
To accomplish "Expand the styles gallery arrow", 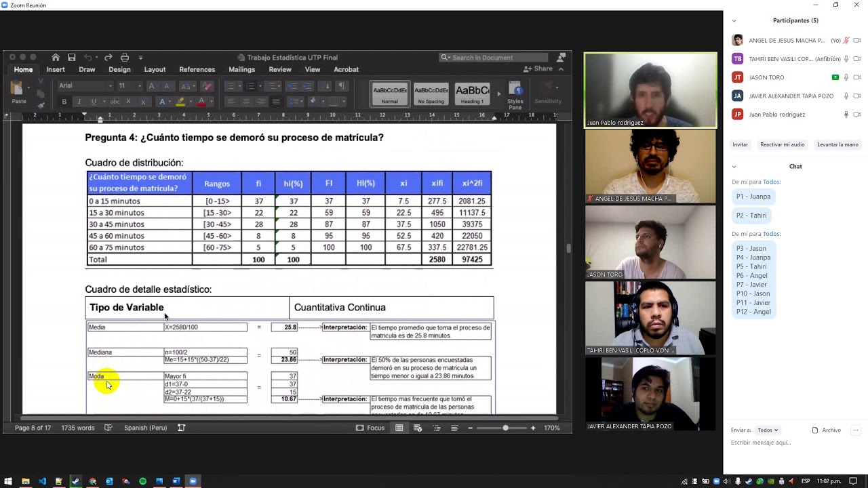I will click(499, 94).
